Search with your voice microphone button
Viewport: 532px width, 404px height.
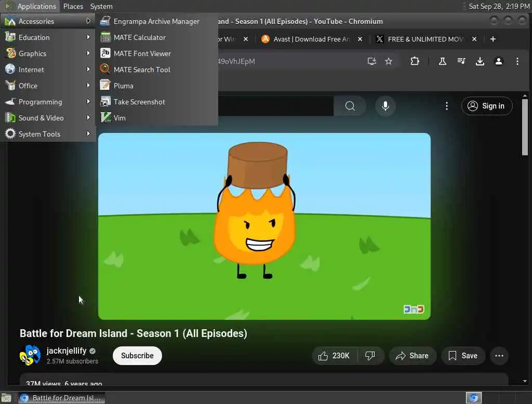pos(385,106)
